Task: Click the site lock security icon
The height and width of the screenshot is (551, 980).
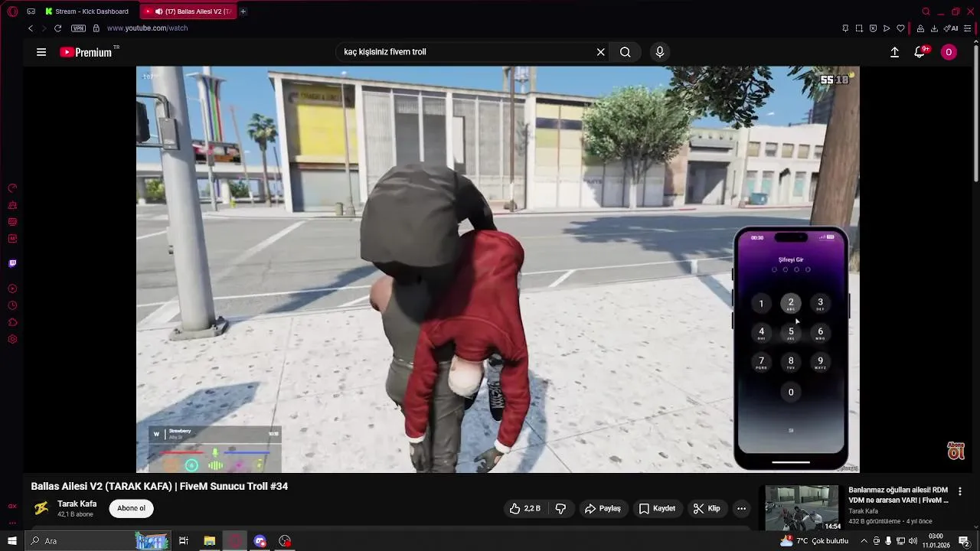Action: tap(96, 28)
